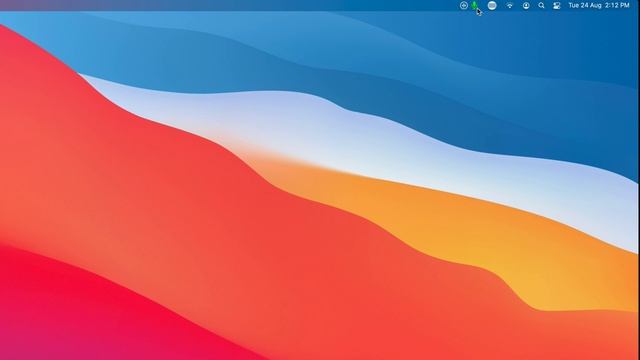
Task: Open the Wi-Fi status menu
Action: point(509,6)
